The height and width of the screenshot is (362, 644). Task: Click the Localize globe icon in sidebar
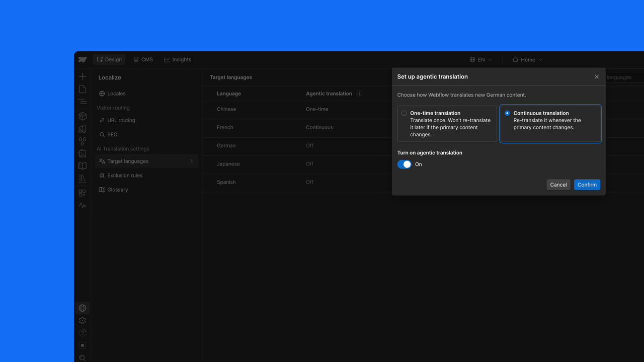[83, 308]
